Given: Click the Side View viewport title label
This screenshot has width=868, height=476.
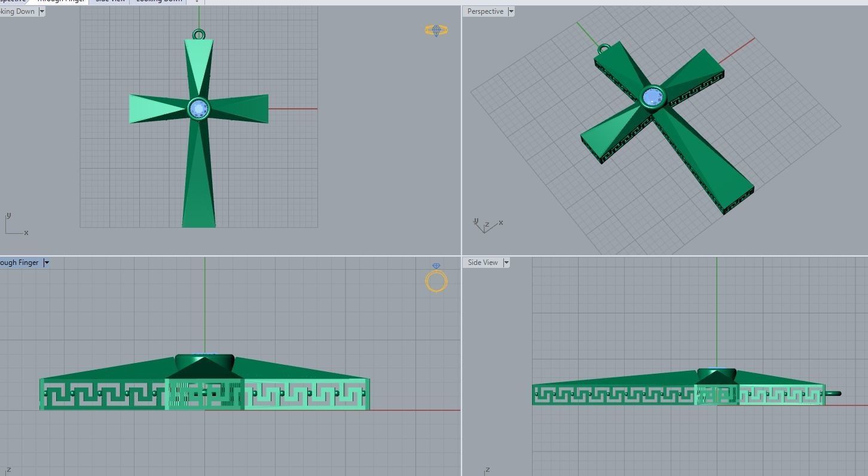Looking at the screenshot, I should 482,263.
